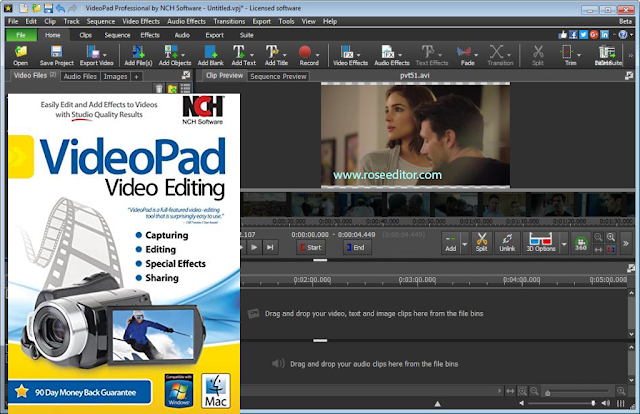Expand Add Text dropdown arrow
The image size is (640, 414).
pyautogui.click(x=252, y=55)
